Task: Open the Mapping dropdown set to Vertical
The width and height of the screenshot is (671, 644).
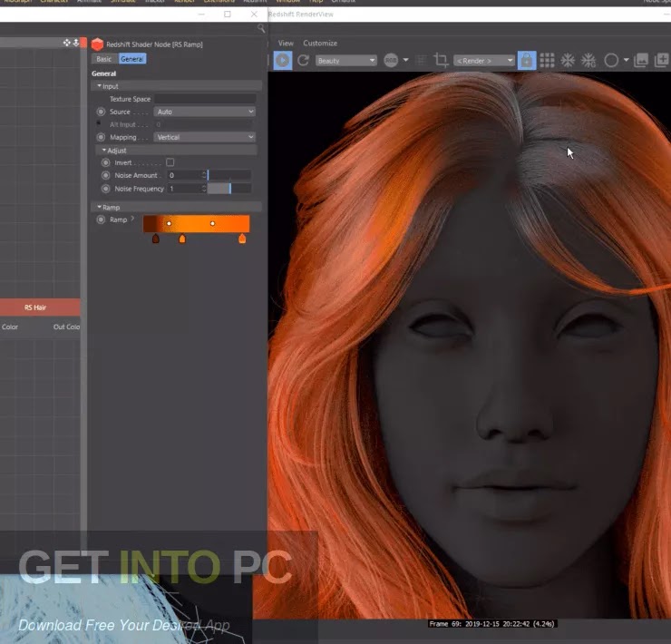Action: click(205, 138)
